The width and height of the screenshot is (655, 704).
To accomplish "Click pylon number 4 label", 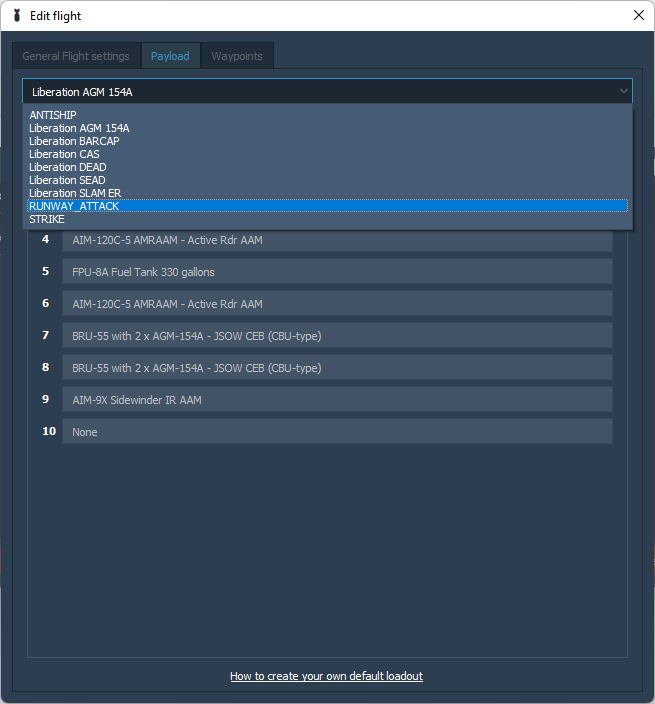I will point(45,239).
